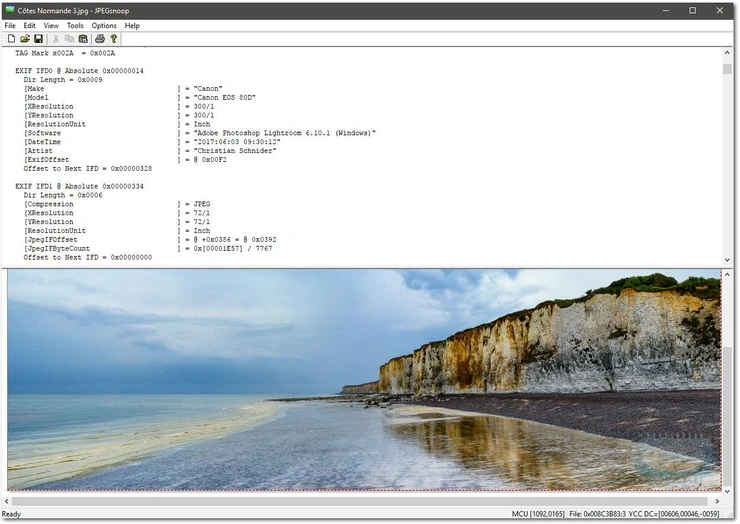
Task: Click the [Compression] JPEG line
Action: (x=117, y=204)
